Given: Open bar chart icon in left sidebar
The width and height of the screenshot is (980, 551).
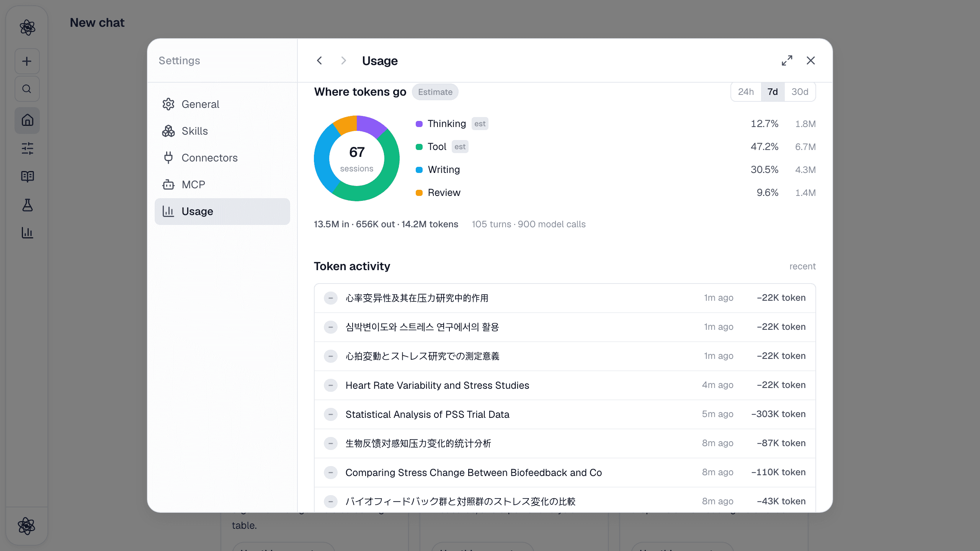Looking at the screenshot, I should (27, 233).
